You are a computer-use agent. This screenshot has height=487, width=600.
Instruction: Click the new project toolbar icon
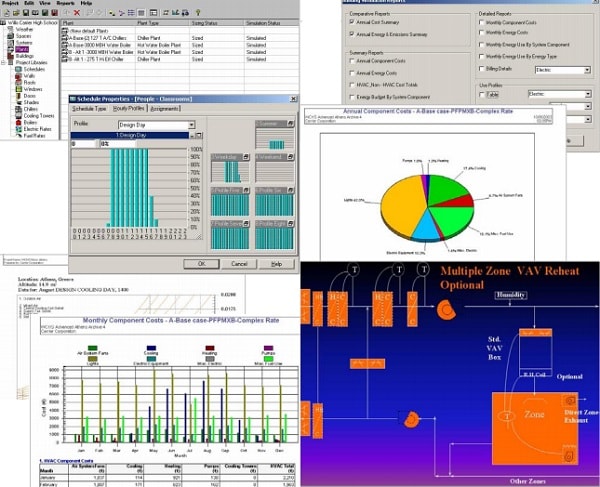tap(5, 13)
